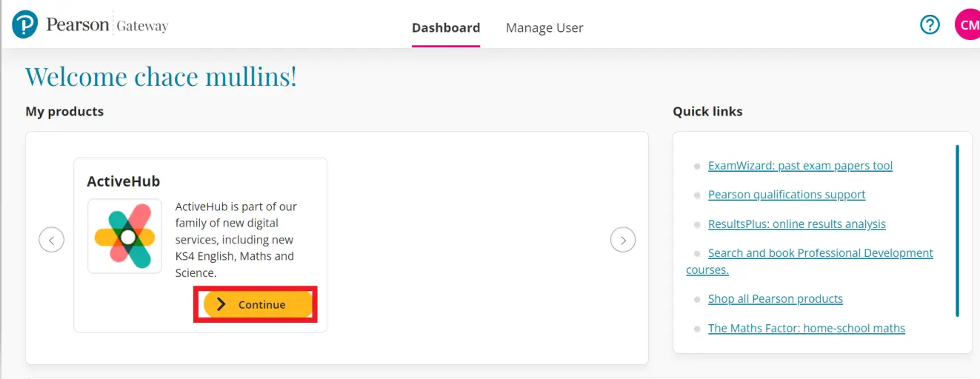The width and height of the screenshot is (980, 379).
Task: Click the ActiveHub description text
Action: [236, 240]
